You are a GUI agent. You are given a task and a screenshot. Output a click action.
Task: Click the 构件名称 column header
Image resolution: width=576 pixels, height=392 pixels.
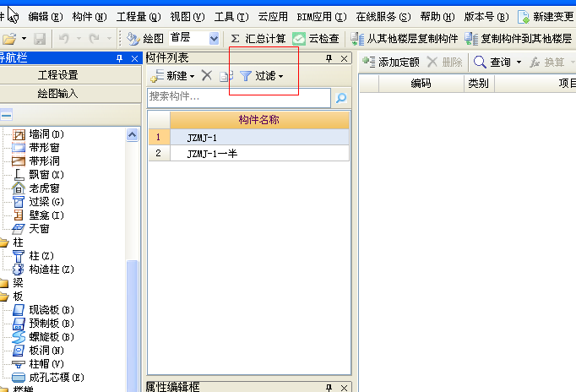(x=259, y=119)
